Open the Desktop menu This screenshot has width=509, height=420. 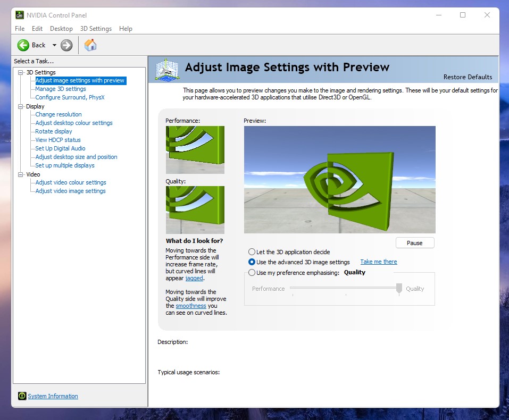coord(61,29)
